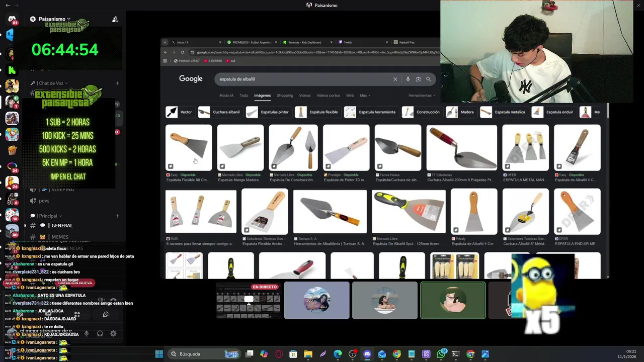
Task: Click the Google logo
Action: pos(191,79)
